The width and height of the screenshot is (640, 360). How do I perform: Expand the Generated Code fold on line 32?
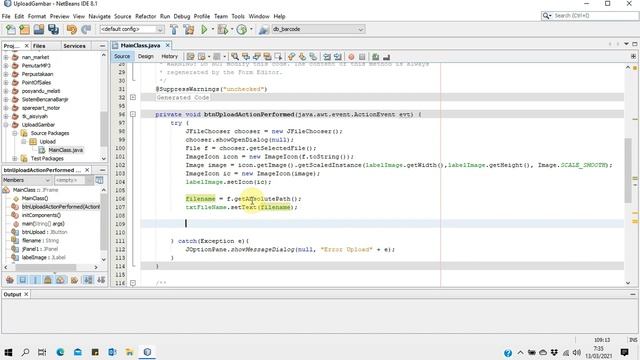coord(133,97)
